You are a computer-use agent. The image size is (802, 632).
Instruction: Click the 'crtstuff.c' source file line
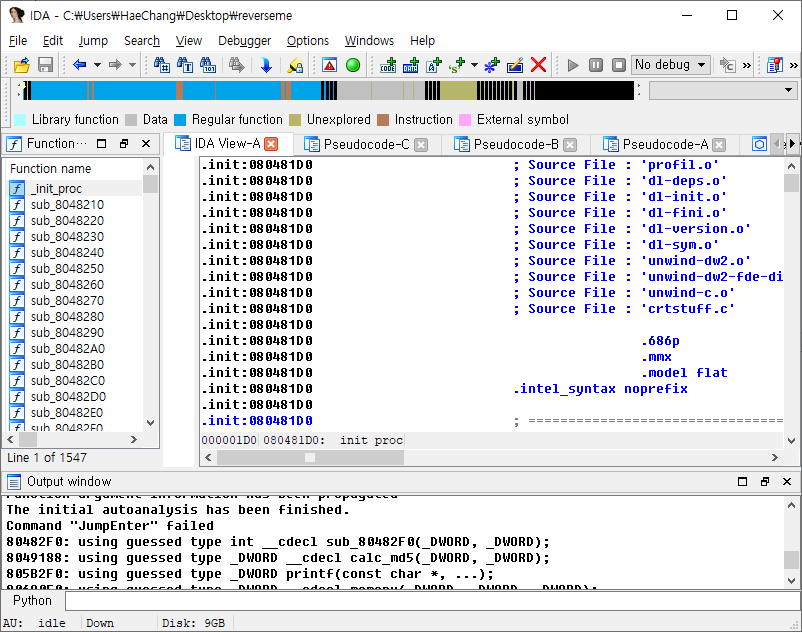tap(623, 309)
